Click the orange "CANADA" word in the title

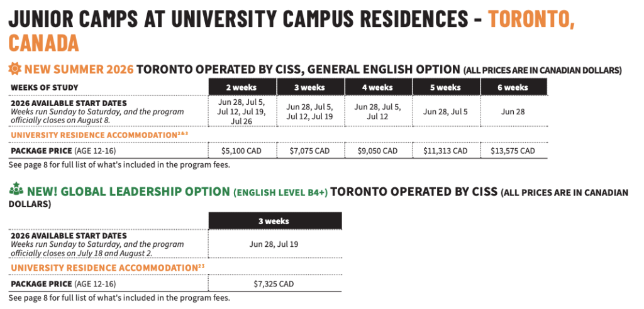click(43, 43)
